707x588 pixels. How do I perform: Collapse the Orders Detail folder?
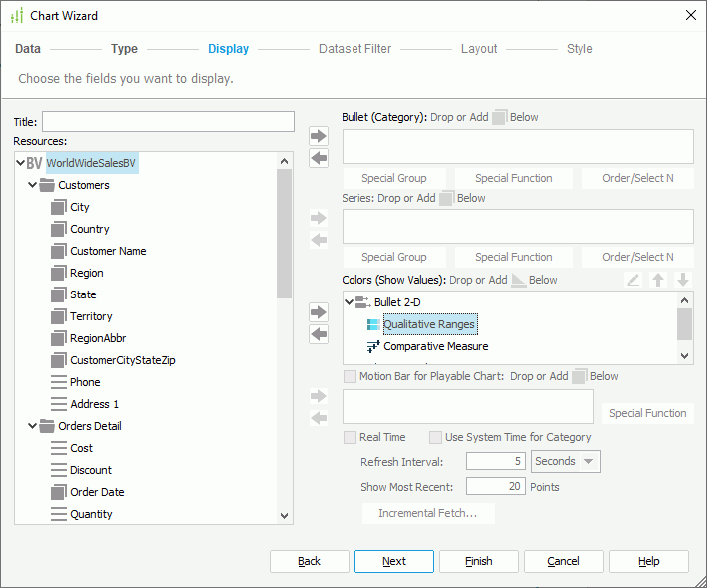(33, 426)
